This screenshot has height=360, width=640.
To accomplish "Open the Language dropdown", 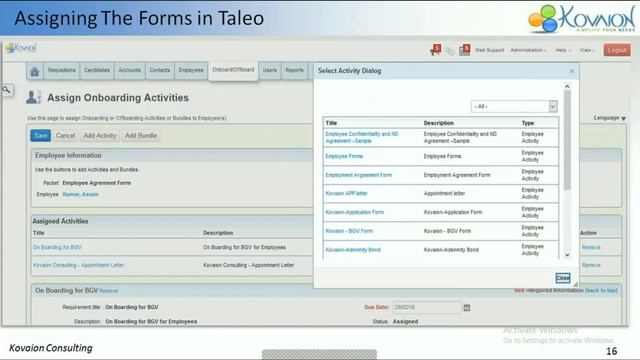I will click(610, 118).
